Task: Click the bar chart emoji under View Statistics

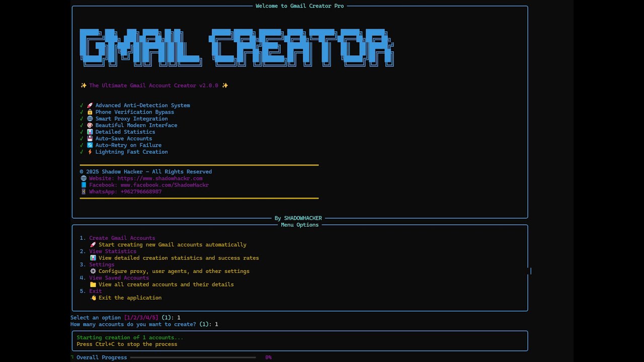Action: click(x=93, y=257)
